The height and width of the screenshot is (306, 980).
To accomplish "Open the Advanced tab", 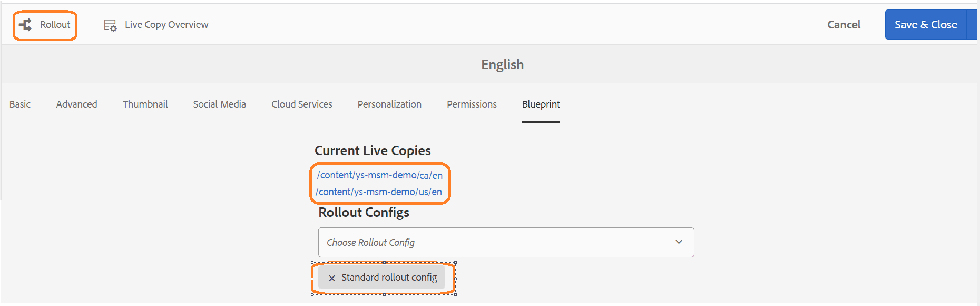I will click(77, 104).
